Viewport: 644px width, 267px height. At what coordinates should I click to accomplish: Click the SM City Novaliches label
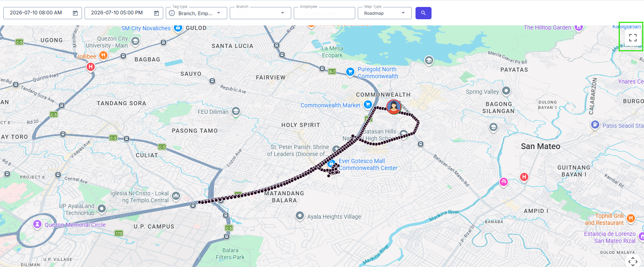[x=146, y=28]
